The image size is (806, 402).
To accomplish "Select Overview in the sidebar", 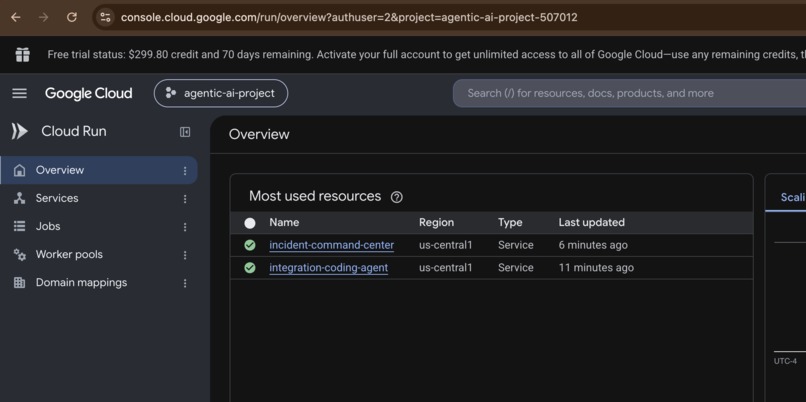I will (x=99, y=170).
